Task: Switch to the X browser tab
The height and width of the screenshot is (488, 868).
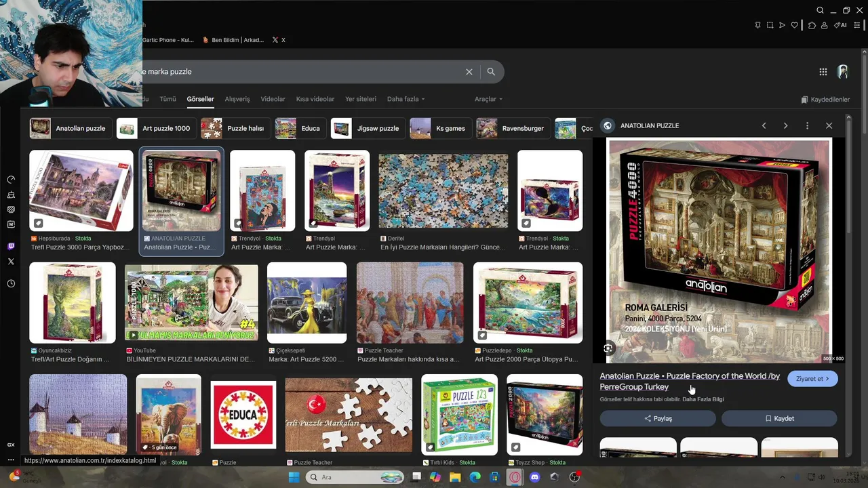Action: [x=278, y=40]
